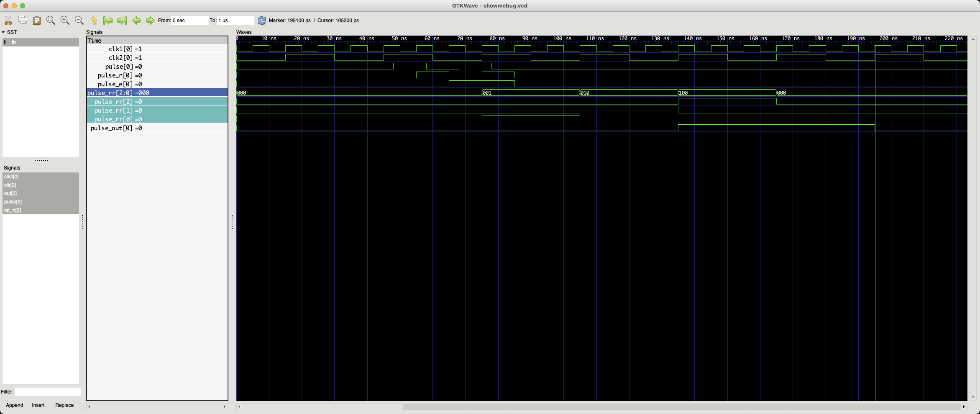Click the waves vertical scrollbar up arrow
The width and height of the screenshot is (980, 414).
(973, 39)
